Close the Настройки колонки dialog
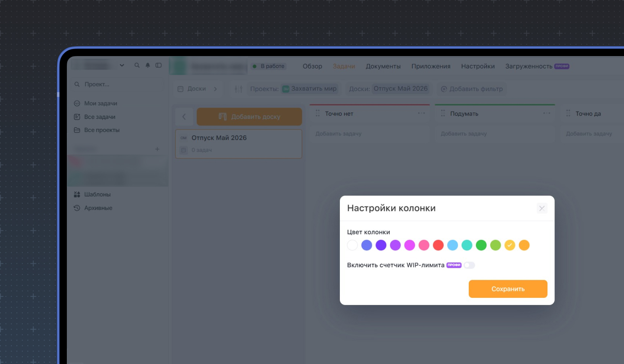Viewport: 624px width, 364px height. coord(542,208)
